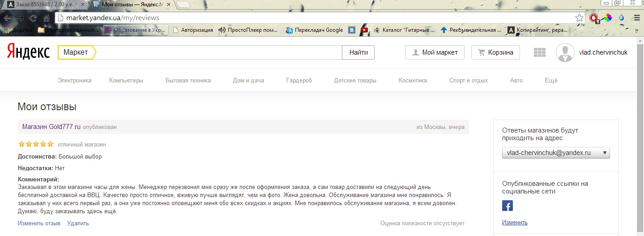This screenshot has width=644, height=236.
Task: Open the Копирайтинг bookmark
Action: (538, 30)
